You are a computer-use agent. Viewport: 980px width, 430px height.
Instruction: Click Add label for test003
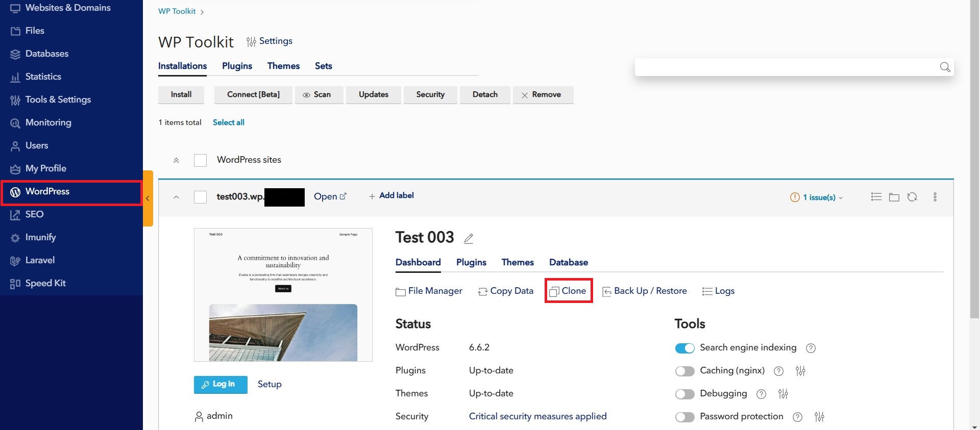point(391,196)
